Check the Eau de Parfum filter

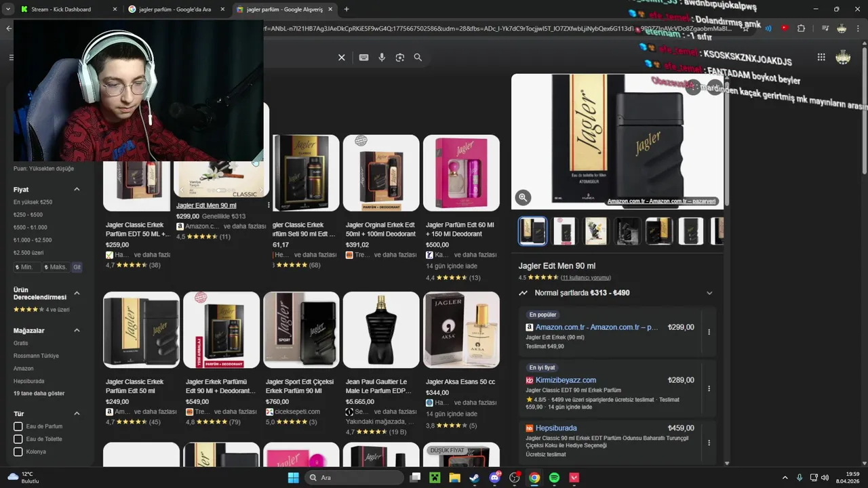click(x=18, y=426)
